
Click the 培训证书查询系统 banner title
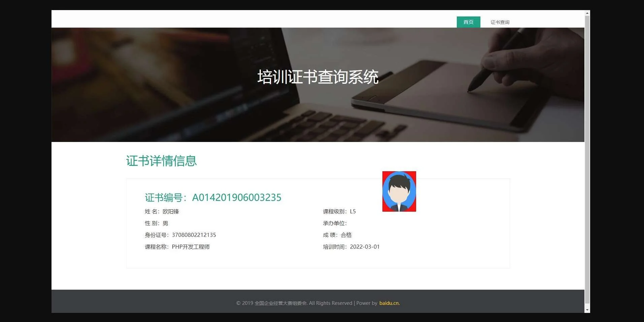318,77
